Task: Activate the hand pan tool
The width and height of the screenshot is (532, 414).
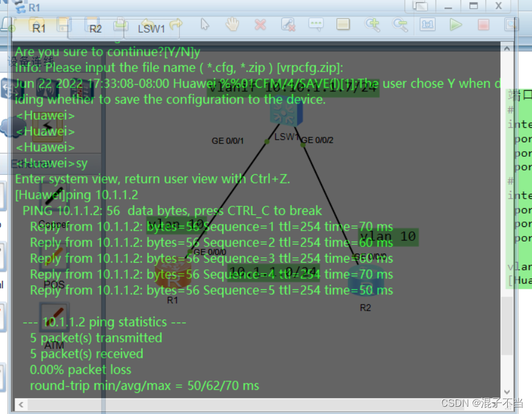Action: pyautogui.click(x=233, y=24)
